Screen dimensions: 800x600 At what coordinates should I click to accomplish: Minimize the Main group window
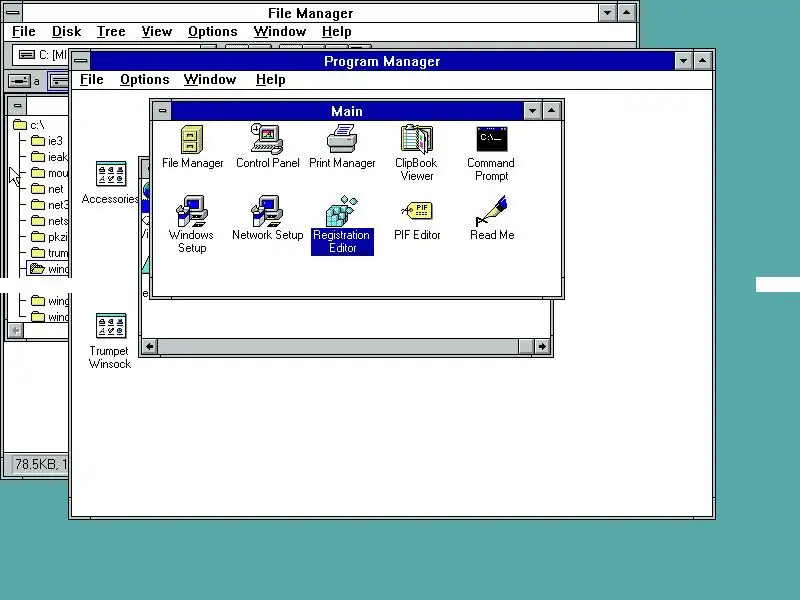(x=532, y=111)
